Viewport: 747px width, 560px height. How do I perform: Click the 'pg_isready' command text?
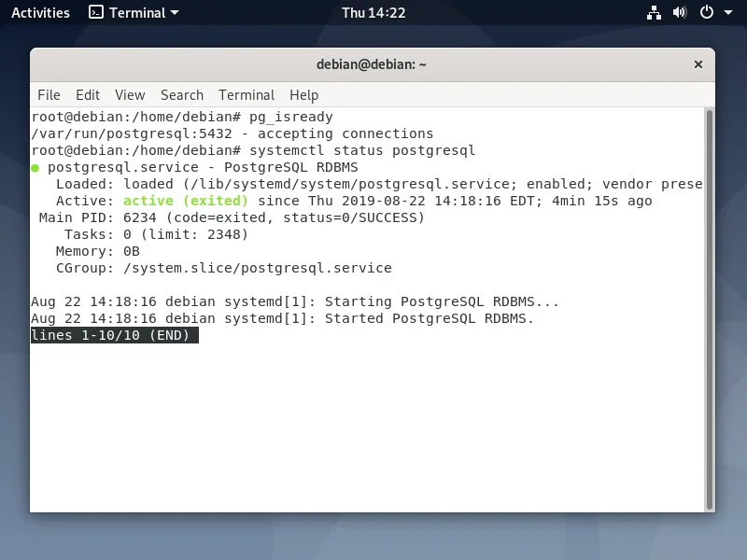coord(291,118)
